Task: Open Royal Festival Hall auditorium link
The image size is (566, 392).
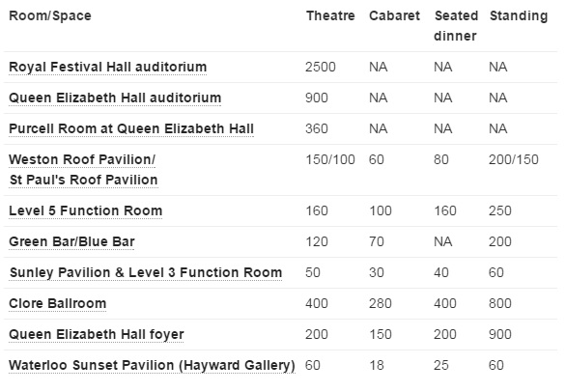Action: tap(107, 68)
